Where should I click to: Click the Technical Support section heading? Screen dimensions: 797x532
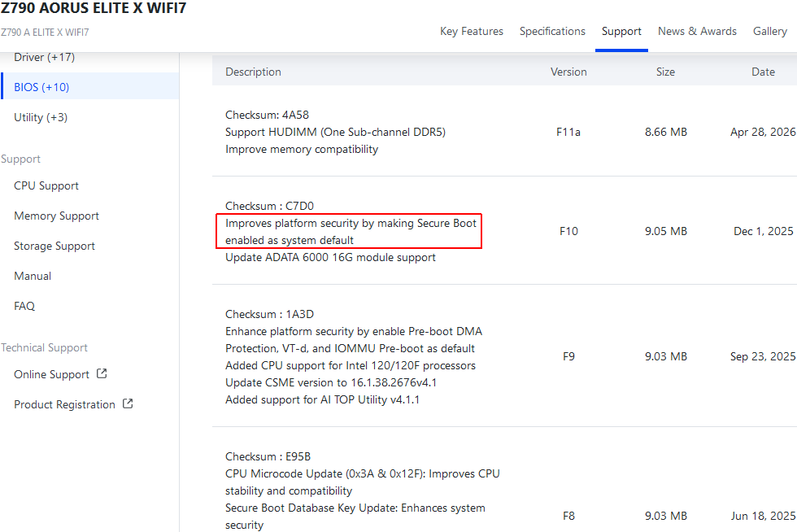(44, 348)
